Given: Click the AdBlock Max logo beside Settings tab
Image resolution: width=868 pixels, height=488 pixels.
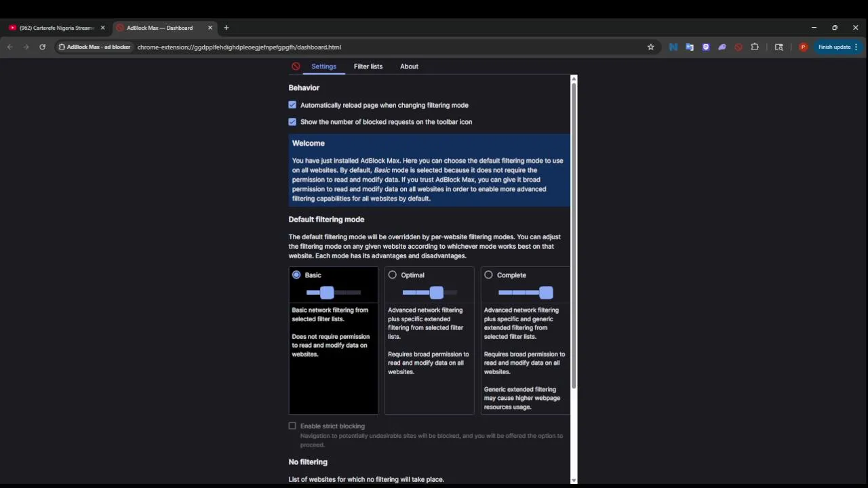Looking at the screenshot, I should coord(296,66).
